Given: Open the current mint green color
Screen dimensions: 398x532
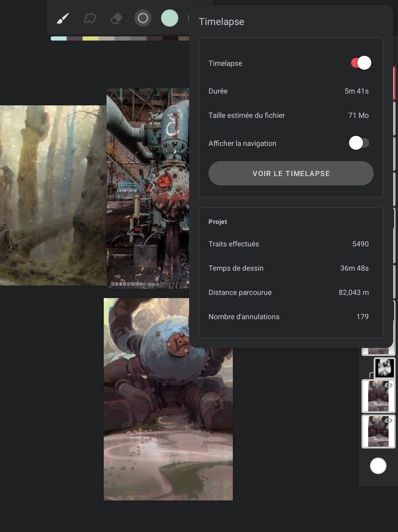Looking at the screenshot, I should (x=169, y=18).
